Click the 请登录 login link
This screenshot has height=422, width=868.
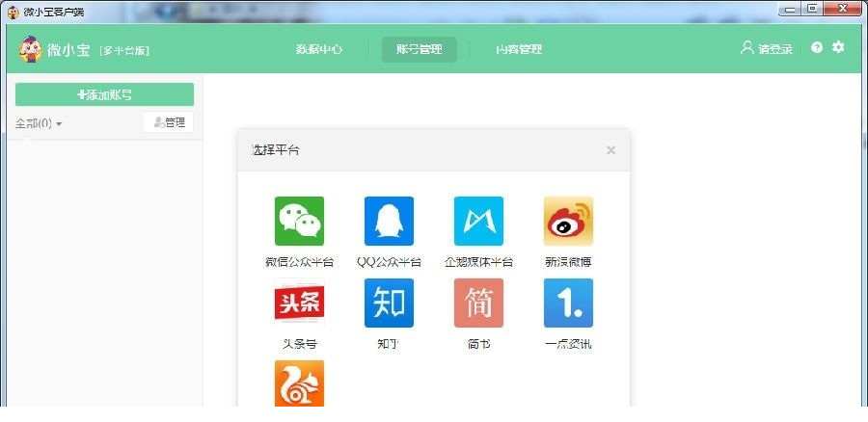(775, 49)
